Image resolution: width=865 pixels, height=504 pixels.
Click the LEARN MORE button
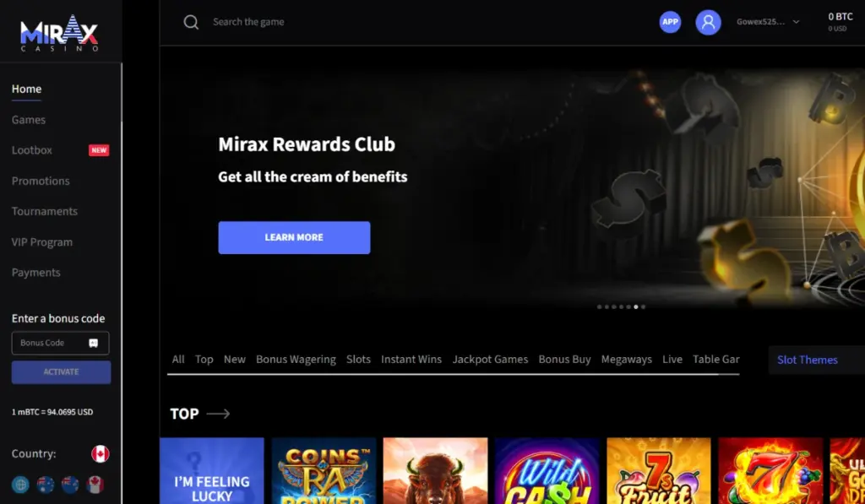click(x=294, y=238)
